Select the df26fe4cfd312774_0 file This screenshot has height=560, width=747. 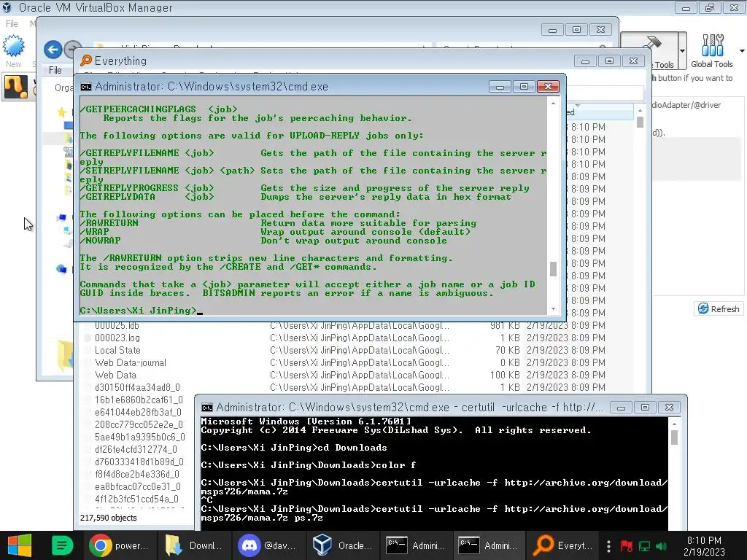pyautogui.click(x=136, y=449)
